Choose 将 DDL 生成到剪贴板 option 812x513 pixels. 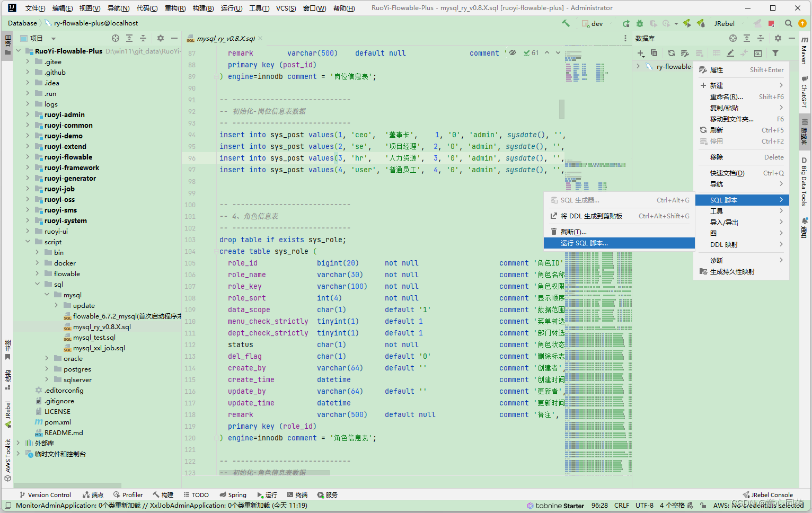click(619, 216)
